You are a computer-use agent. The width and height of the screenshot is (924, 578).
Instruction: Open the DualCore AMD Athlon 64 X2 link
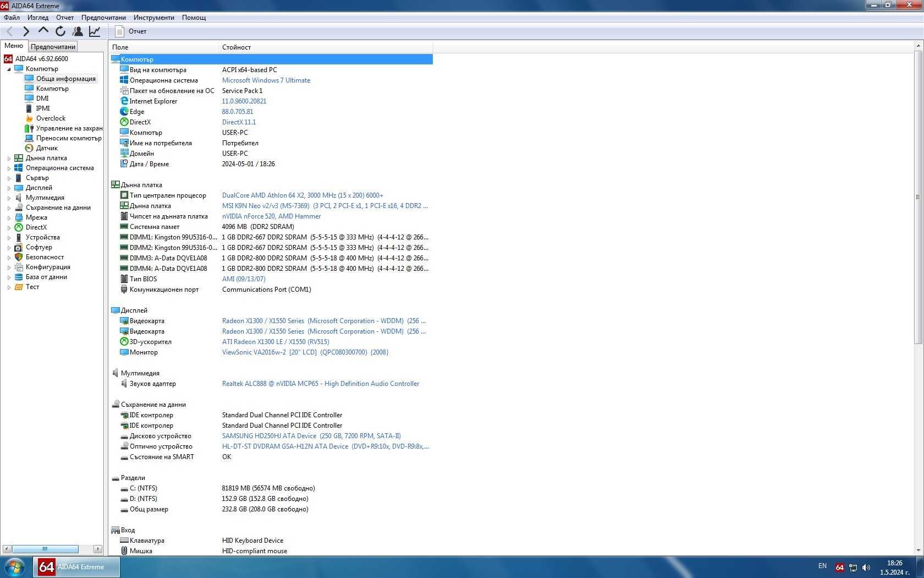[302, 195]
